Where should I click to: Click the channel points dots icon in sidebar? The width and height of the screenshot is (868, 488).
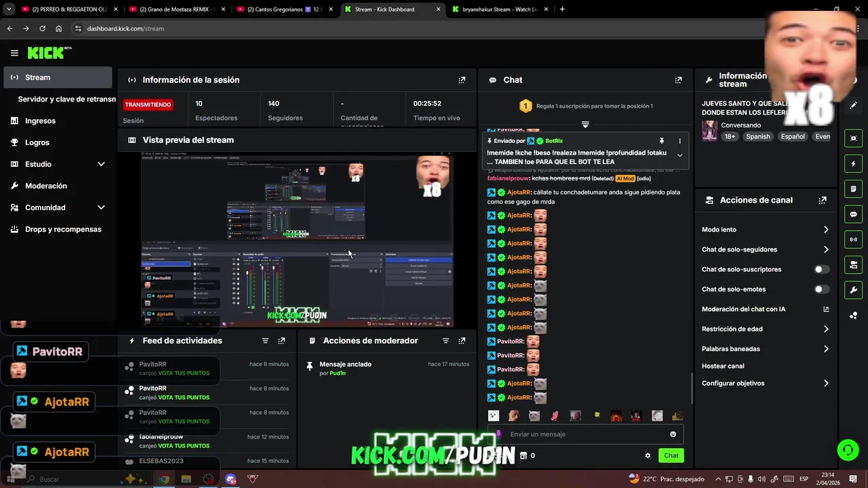pos(853,315)
